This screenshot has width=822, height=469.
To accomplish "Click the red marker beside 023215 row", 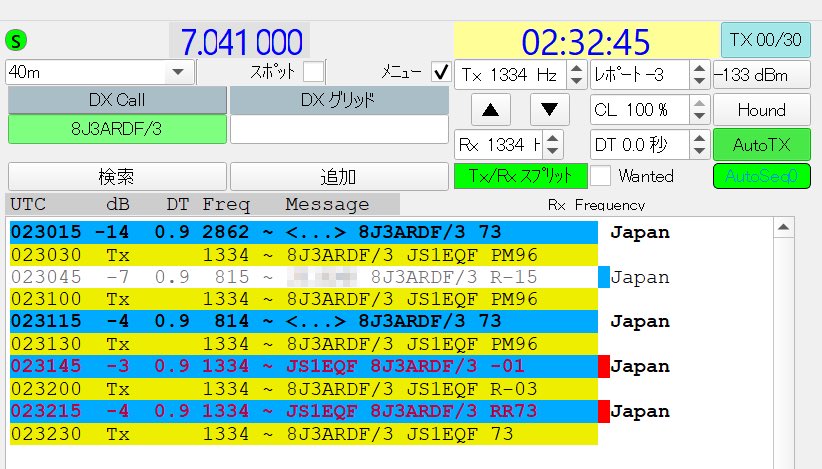I will (x=604, y=411).
